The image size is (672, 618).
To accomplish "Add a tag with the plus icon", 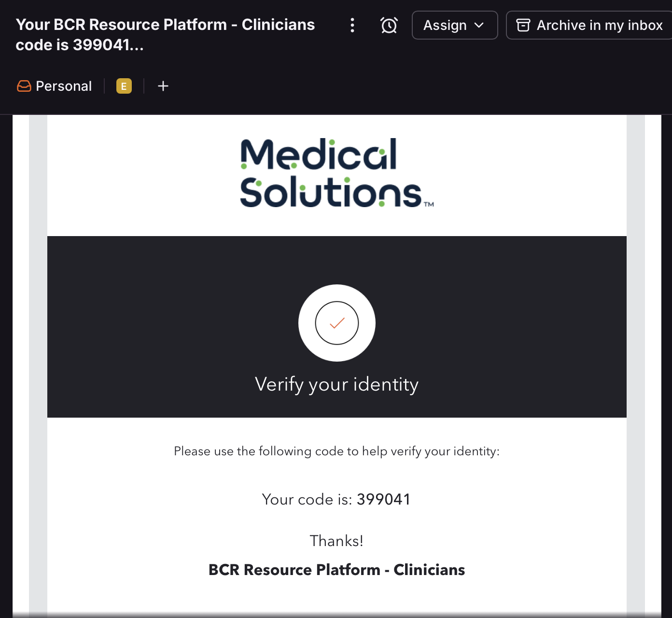I will (x=163, y=86).
